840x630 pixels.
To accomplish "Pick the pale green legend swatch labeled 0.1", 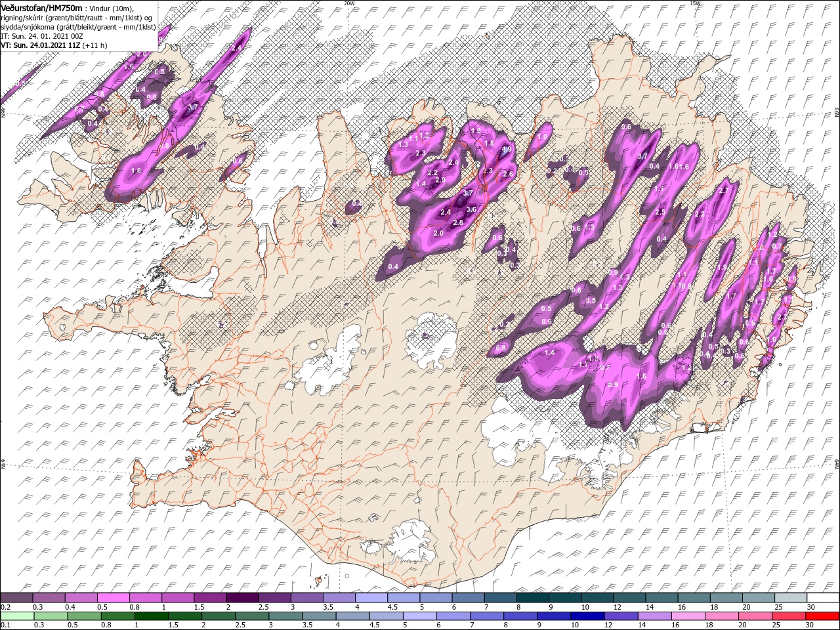I will 18,616.
